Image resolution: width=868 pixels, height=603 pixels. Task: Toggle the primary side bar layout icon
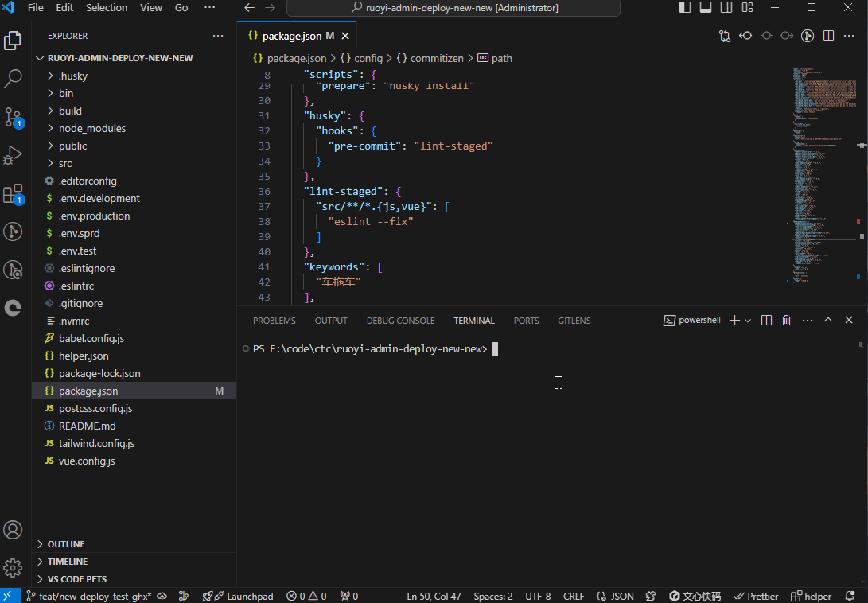685,8
